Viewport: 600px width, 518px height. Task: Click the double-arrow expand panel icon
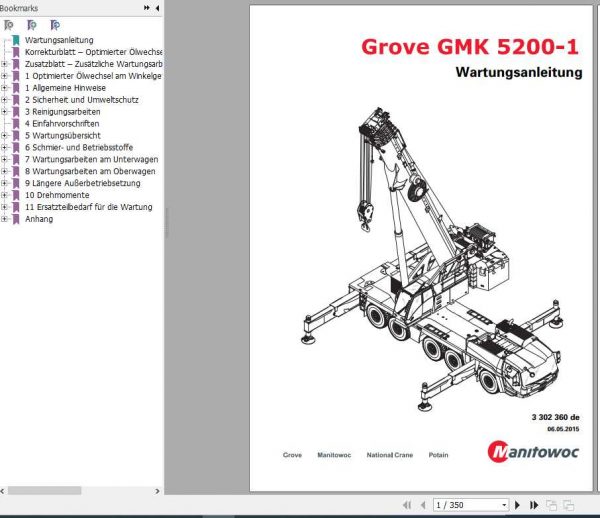coord(147,8)
